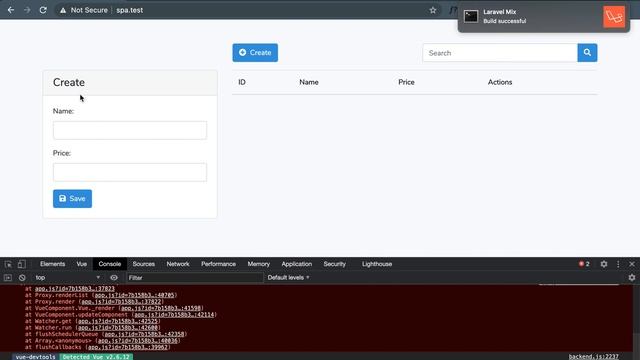Clear the console output

[22, 278]
